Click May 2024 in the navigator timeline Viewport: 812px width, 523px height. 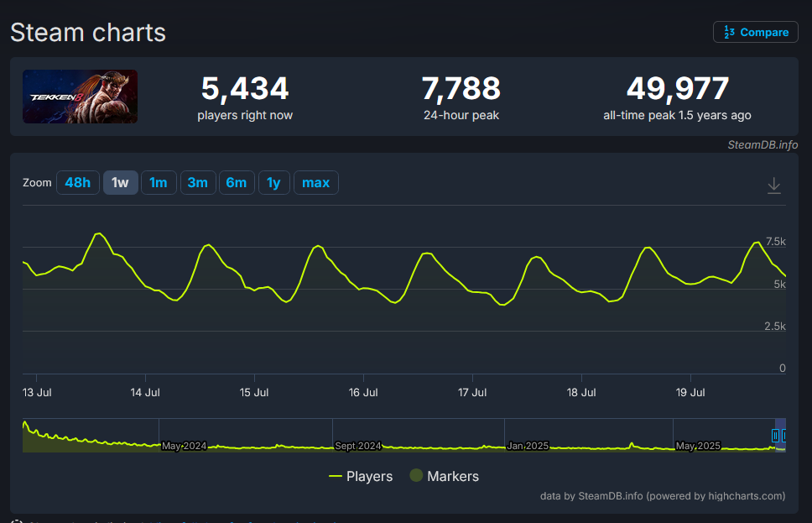pyautogui.click(x=185, y=446)
